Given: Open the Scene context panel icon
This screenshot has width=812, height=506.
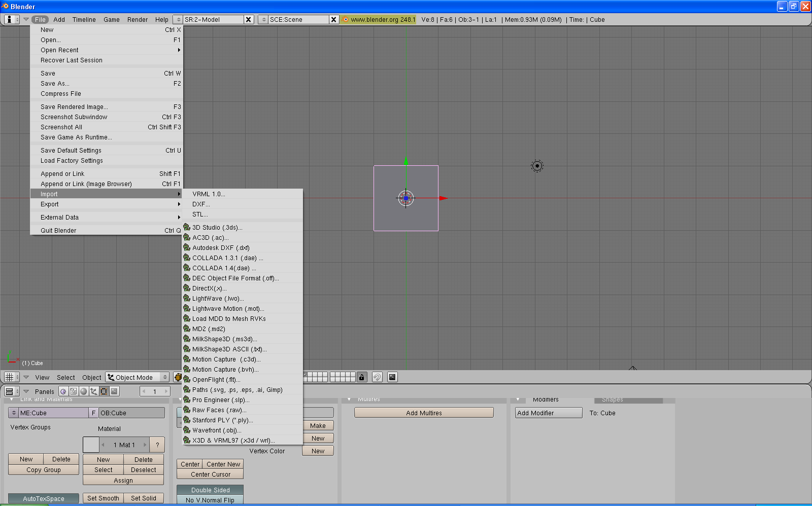Looking at the screenshot, I should click(115, 391).
